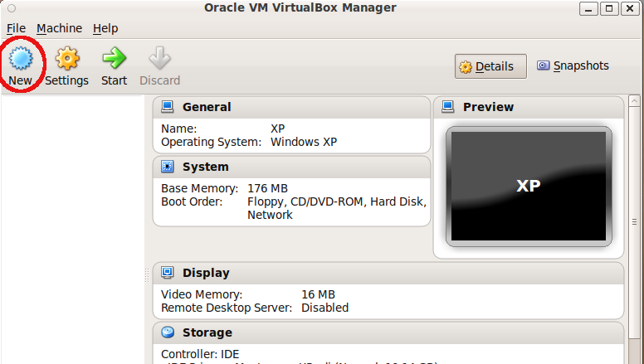Image resolution: width=644 pixels, height=364 pixels.
Task: Click the Storage section disk icon
Action: pyautogui.click(x=168, y=332)
